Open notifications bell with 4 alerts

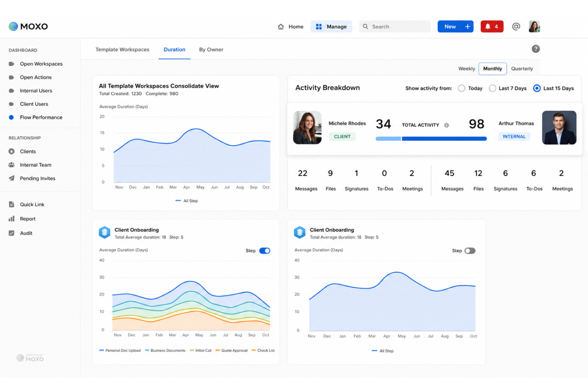pos(492,27)
